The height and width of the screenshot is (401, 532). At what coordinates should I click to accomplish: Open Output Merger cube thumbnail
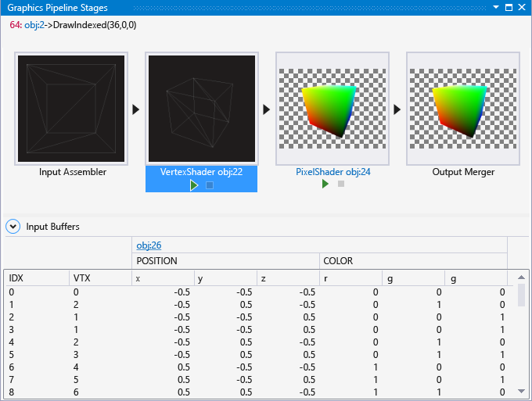(x=463, y=109)
